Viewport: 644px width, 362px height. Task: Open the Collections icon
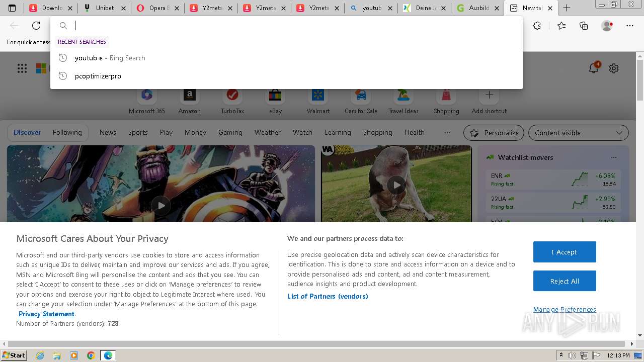(584, 26)
